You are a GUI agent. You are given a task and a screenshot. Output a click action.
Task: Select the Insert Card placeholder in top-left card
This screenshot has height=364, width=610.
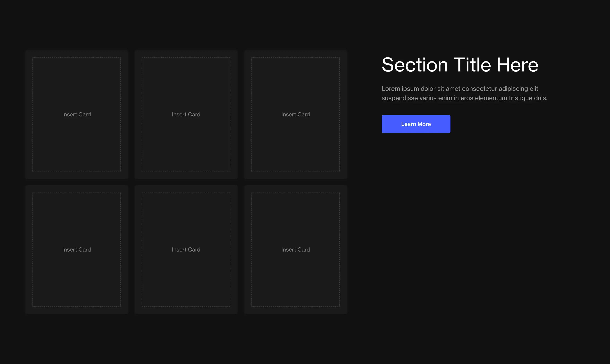coord(76,115)
